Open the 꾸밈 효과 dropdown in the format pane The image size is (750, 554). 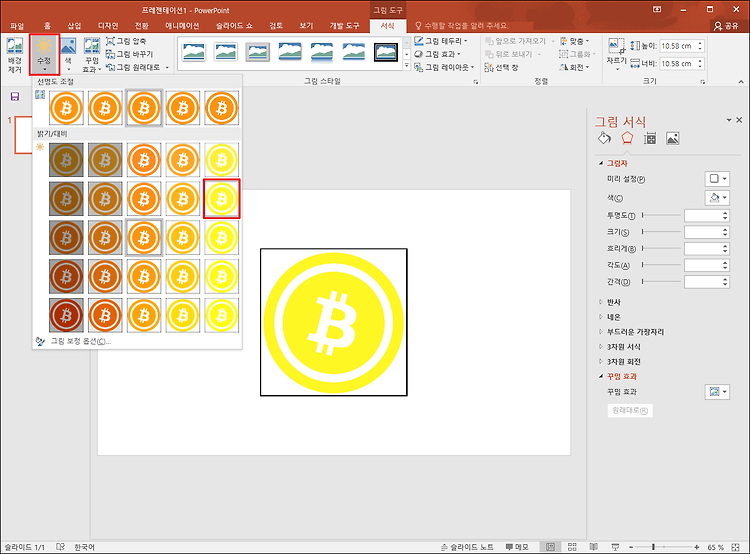pyautogui.click(x=717, y=392)
